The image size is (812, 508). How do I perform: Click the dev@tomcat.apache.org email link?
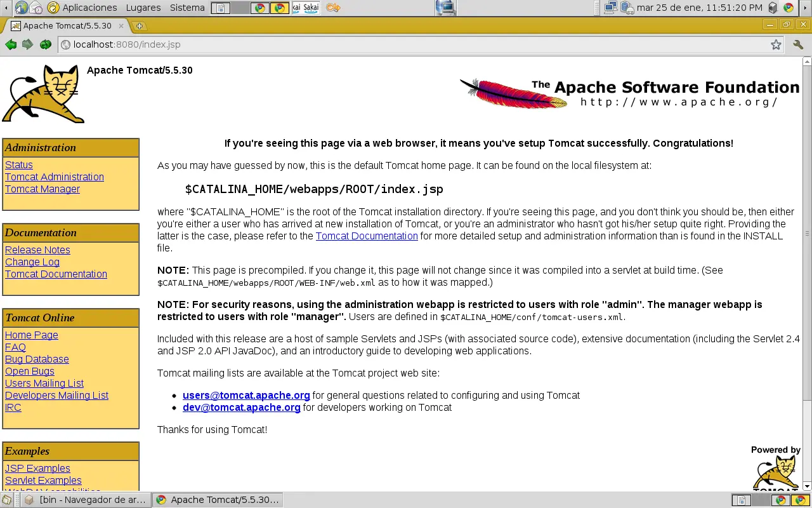(242, 407)
